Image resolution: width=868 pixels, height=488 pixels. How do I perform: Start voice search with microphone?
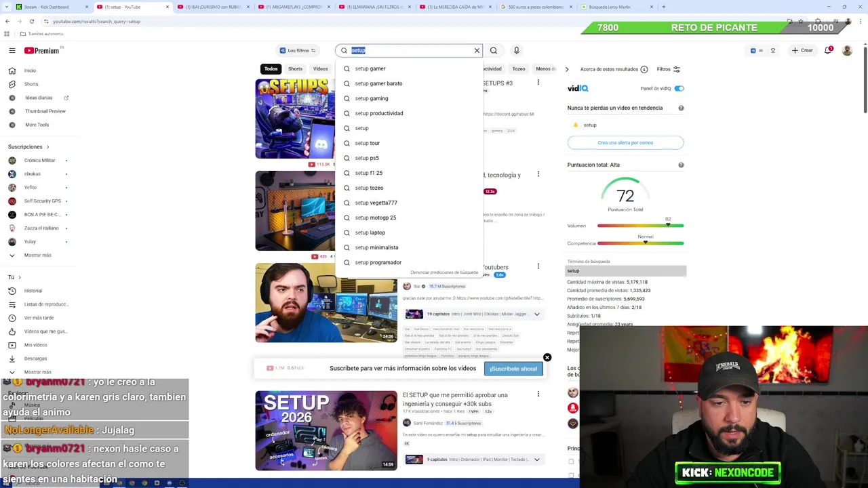click(x=516, y=50)
